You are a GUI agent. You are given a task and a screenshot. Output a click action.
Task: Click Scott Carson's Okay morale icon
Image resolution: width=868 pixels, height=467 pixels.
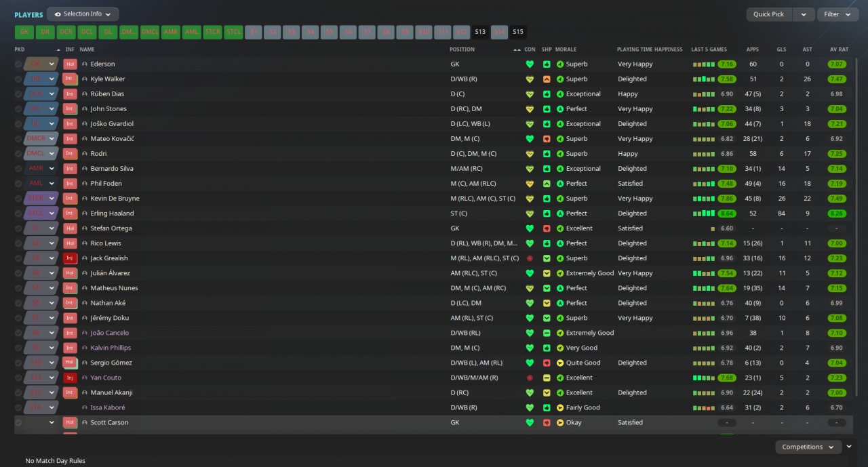click(x=560, y=422)
